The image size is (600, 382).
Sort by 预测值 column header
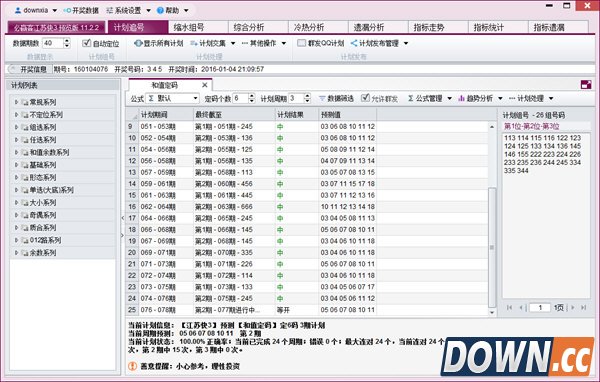pos(347,114)
